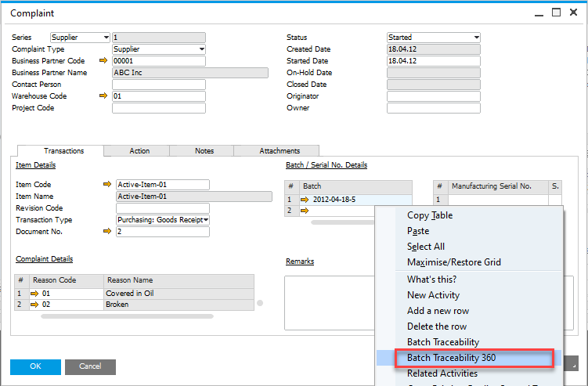The width and height of the screenshot is (588, 386).
Task: Expand the Status dropdown
Action: point(475,38)
